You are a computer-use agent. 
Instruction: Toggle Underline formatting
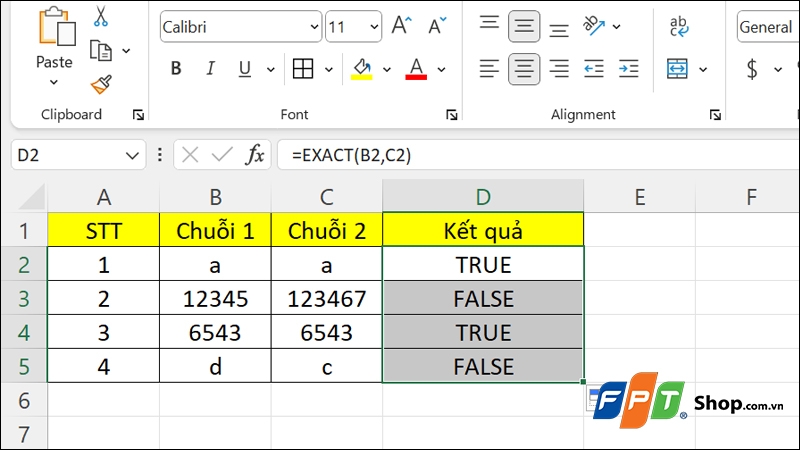click(245, 68)
